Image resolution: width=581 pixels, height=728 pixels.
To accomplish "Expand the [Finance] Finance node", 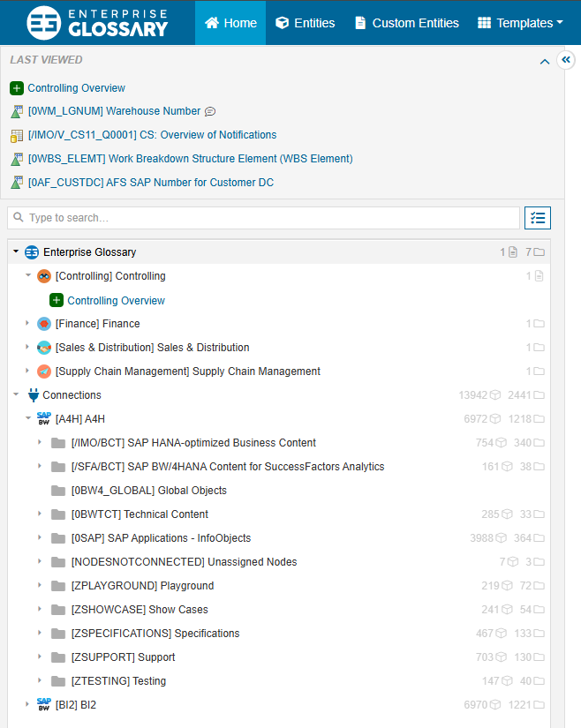I will [27, 324].
